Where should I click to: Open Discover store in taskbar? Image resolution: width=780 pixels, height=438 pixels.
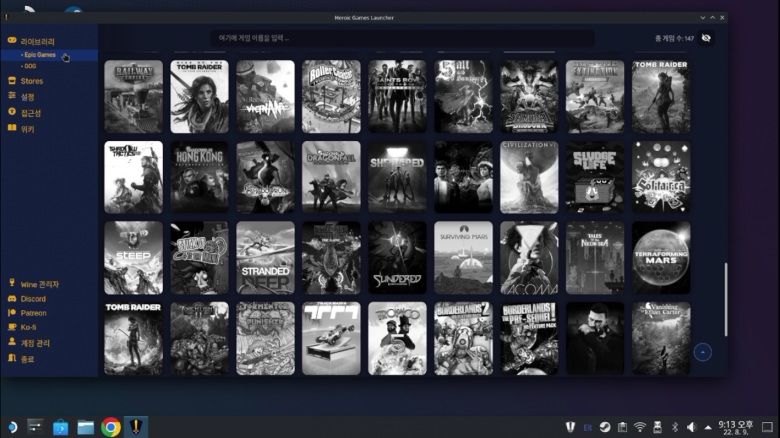60,427
